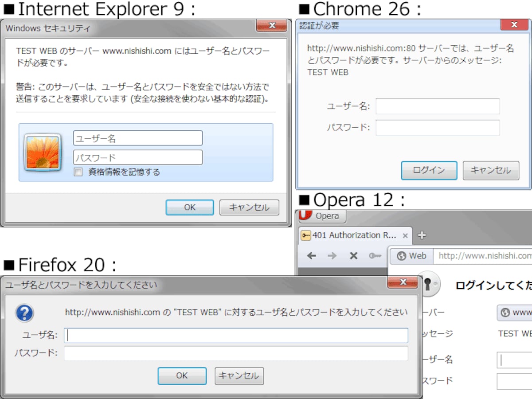Viewport: 532px width, 399px height.
Task: Focus Opera's パスワード input field
Action: pyautogui.click(x=514, y=381)
